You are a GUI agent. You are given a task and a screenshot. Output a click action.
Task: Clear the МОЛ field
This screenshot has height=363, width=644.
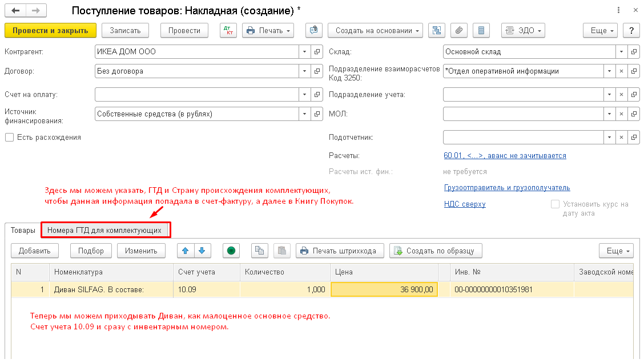(621, 114)
